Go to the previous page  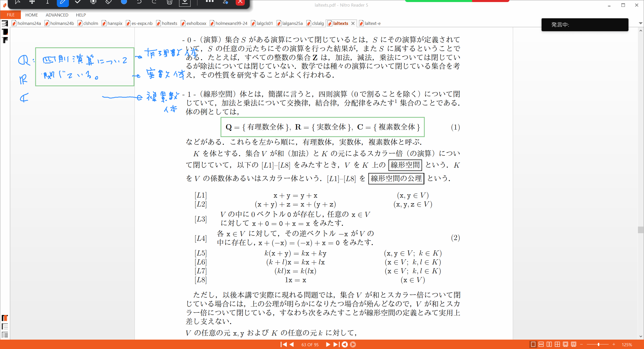point(292,344)
